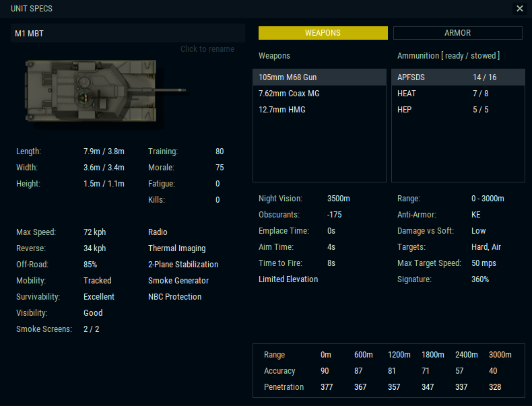Click the UNIT SPECS window title
532x406 pixels.
(32, 9)
